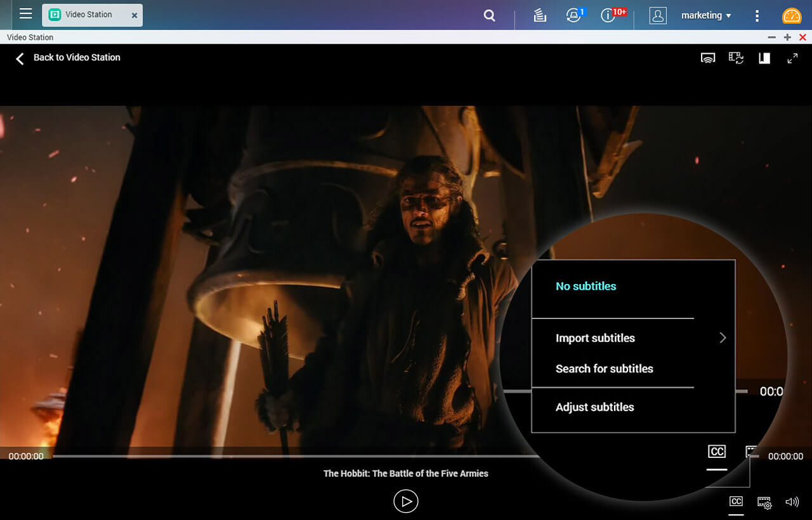The image size is (812, 520).
Task: Close the Video Station taskbar tab
Action: click(x=134, y=15)
